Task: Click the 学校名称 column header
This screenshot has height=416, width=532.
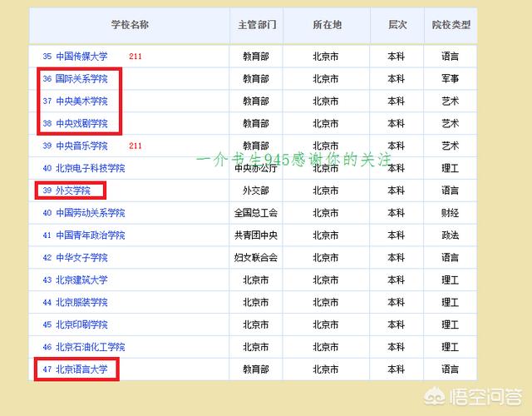Action: tap(130, 25)
